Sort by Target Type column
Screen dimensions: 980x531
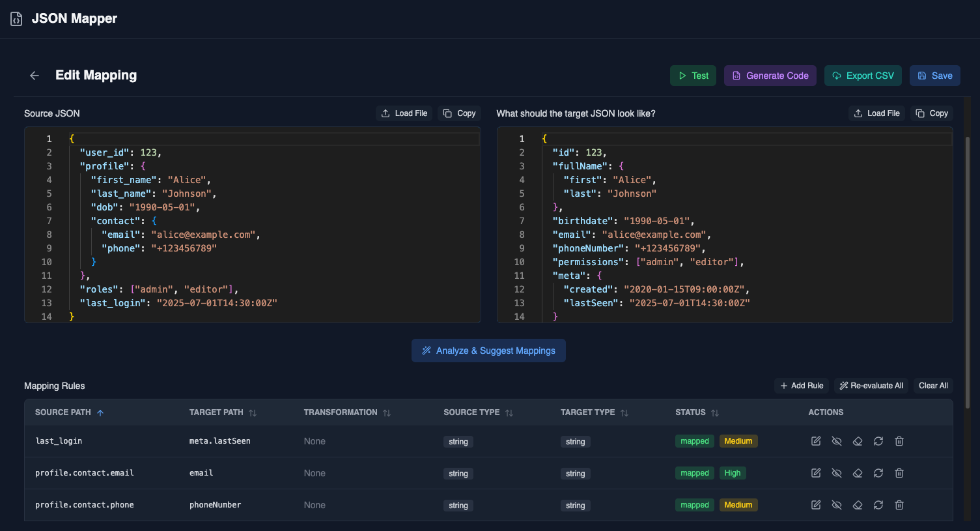pyautogui.click(x=595, y=412)
